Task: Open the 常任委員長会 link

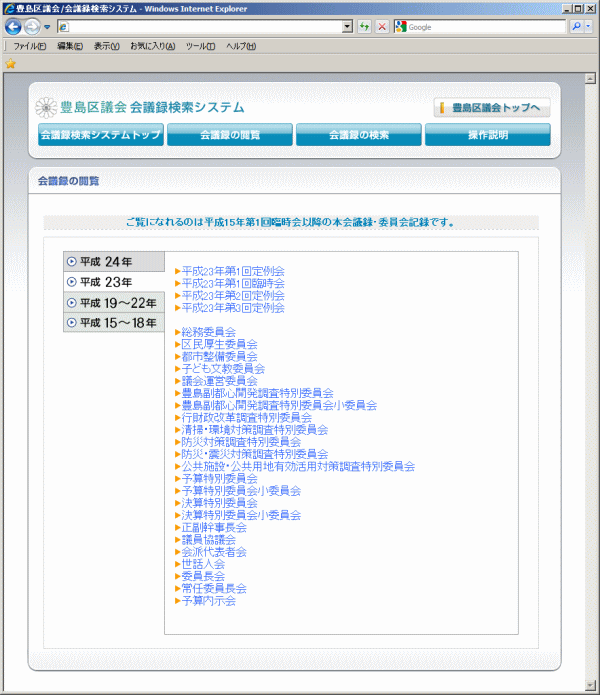Action: (x=214, y=589)
